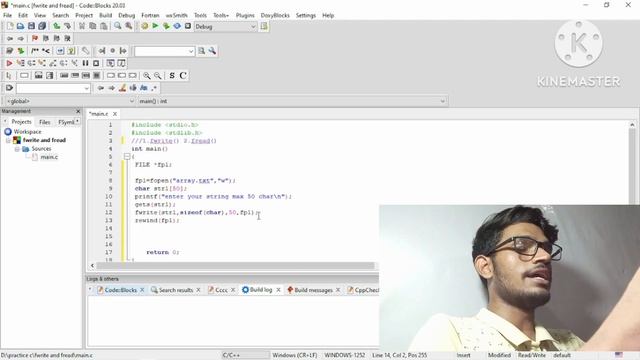Open the Build menu
Viewport: 640px width, 360px height.
(105, 15)
